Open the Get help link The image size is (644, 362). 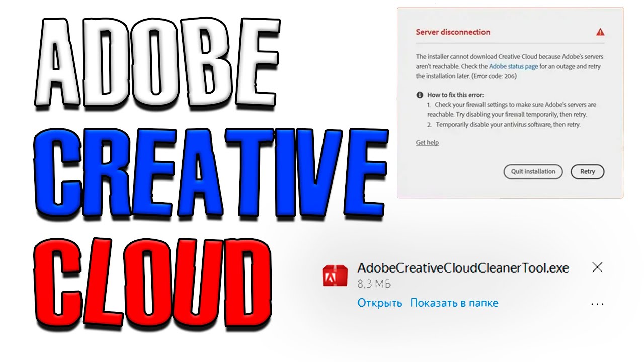427,143
